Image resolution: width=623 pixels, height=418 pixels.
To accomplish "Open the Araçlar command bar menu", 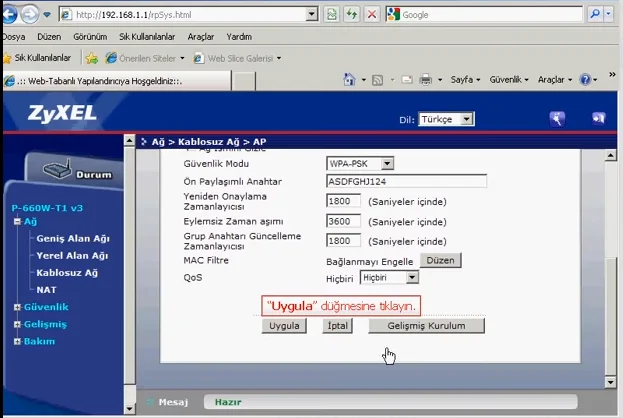I will coord(555,80).
